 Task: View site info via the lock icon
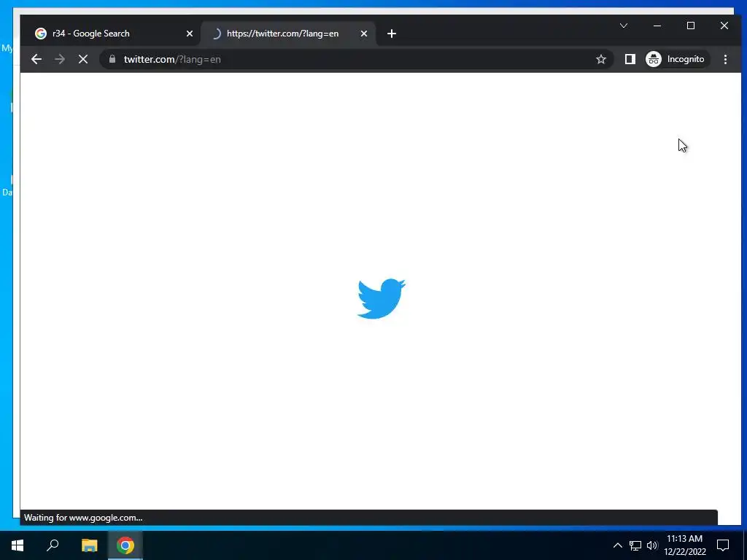[112, 59]
